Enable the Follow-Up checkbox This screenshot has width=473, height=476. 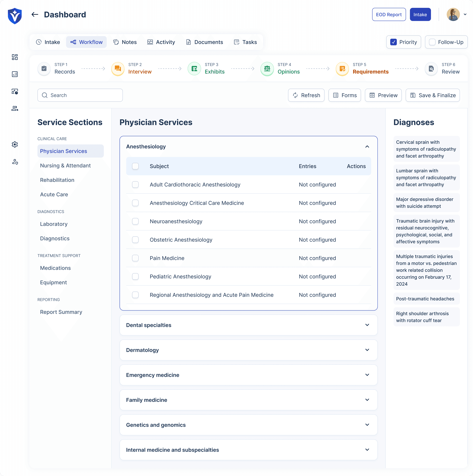pos(432,42)
